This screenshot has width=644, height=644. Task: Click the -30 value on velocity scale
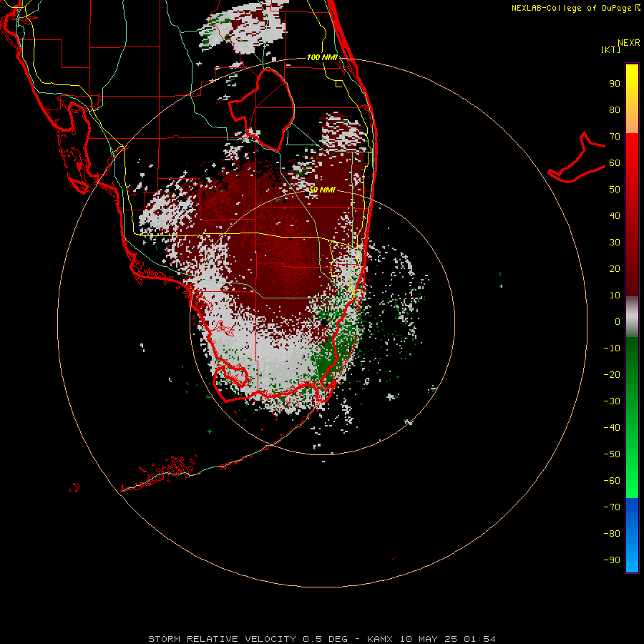pyautogui.click(x=612, y=401)
